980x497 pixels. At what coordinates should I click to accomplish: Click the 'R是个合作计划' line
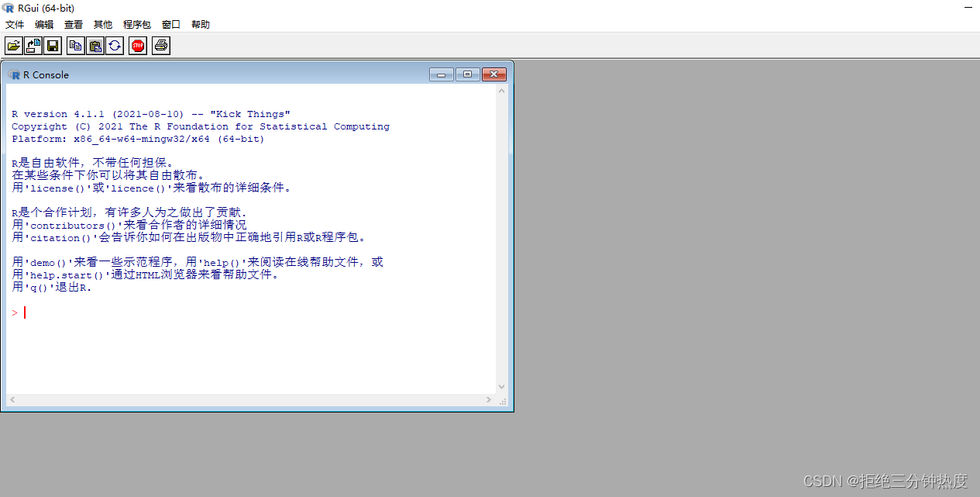[130, 212]
